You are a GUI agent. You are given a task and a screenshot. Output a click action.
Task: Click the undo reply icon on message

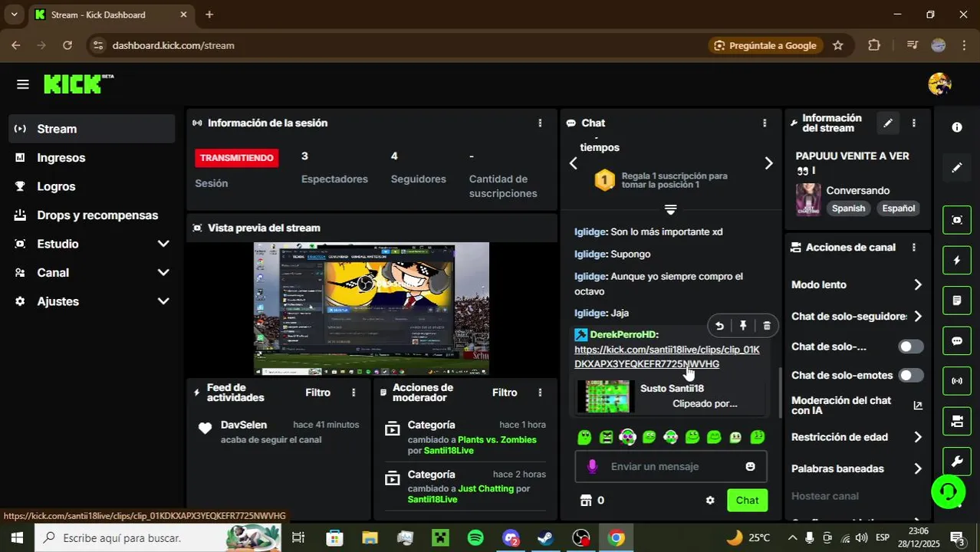[x=719, y=326]
